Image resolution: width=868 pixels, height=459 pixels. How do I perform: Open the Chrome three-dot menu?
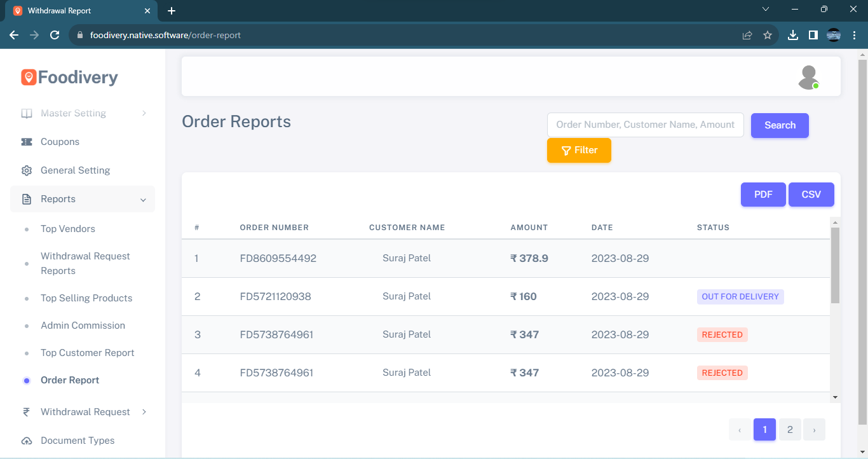coord(854,35)
